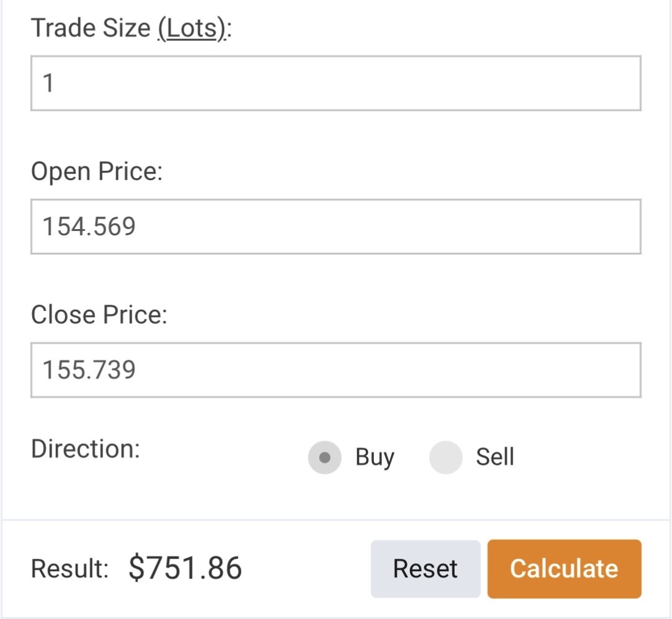Viewport: 672px width, 619px height.
Task: Select the Buy direction radio button
Action: pos(324,458)
